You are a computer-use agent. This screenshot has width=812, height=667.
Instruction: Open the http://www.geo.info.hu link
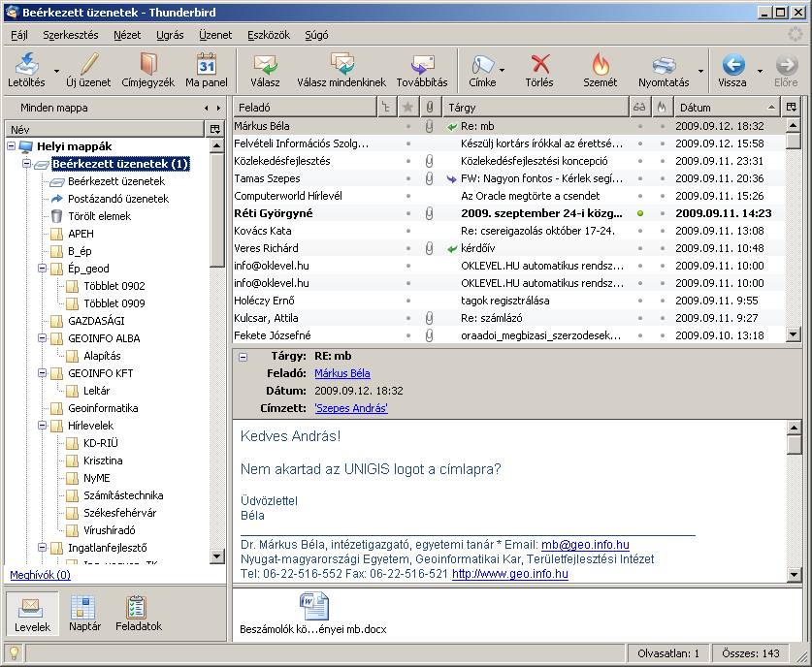510,574
